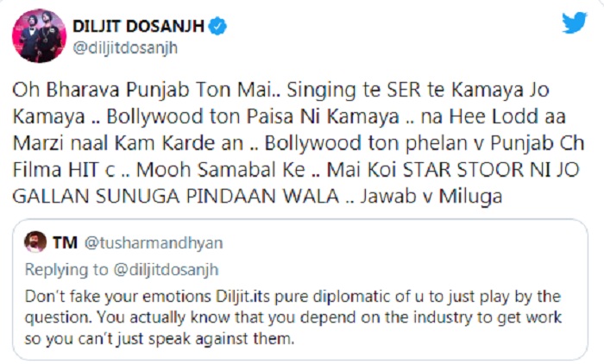Click the Twitter bird logo

[x=574, y=24]
